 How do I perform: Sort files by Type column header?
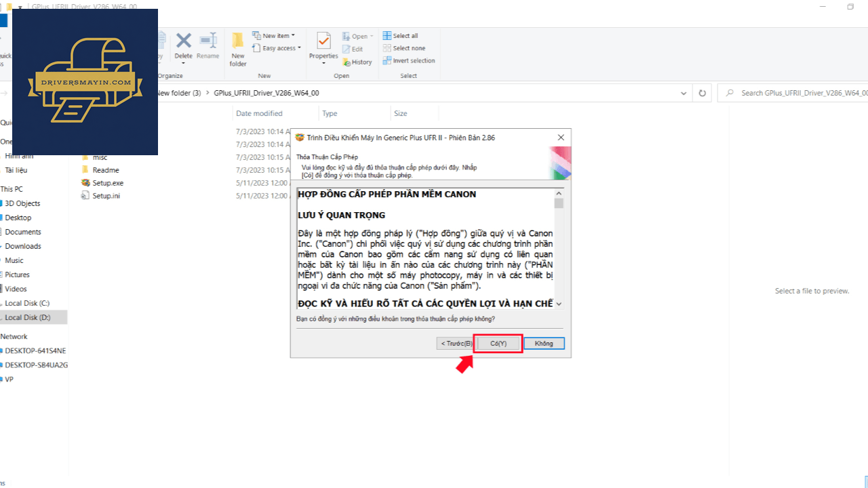point(330,113)
